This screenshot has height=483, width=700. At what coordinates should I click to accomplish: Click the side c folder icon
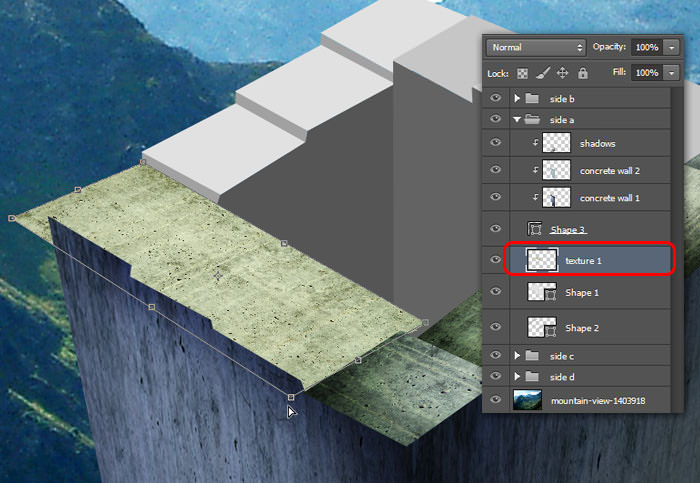(532, 356)
